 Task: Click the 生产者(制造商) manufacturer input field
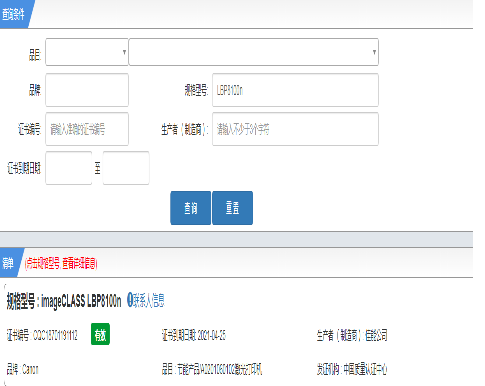coord(295,129)
